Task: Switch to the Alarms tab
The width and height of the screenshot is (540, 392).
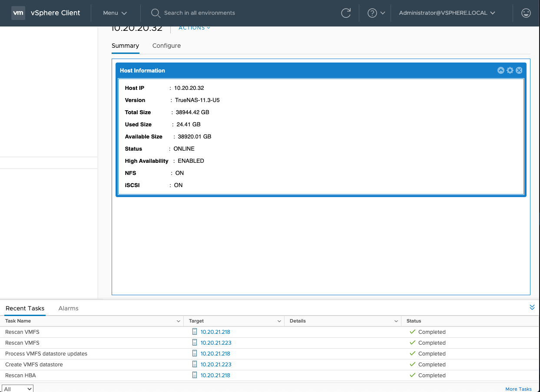Action: pyautogui.click(x=68, y=308)
